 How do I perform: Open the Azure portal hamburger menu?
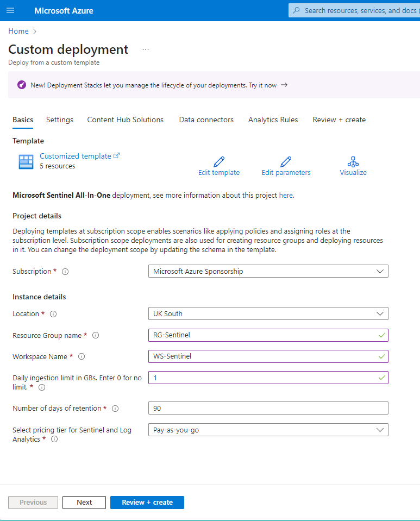(10, 10)
